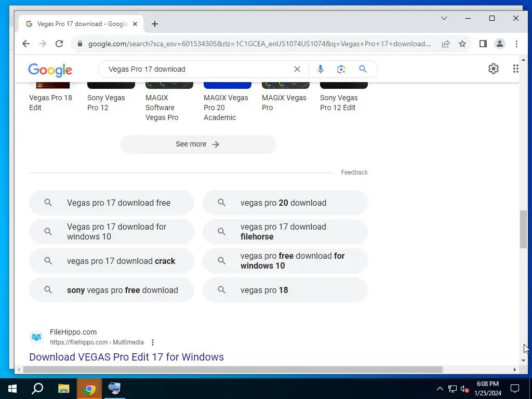The image size is (532, 399).
Task: Search vegas pro 20 download suggestion
Action: [x=285, y=203]
